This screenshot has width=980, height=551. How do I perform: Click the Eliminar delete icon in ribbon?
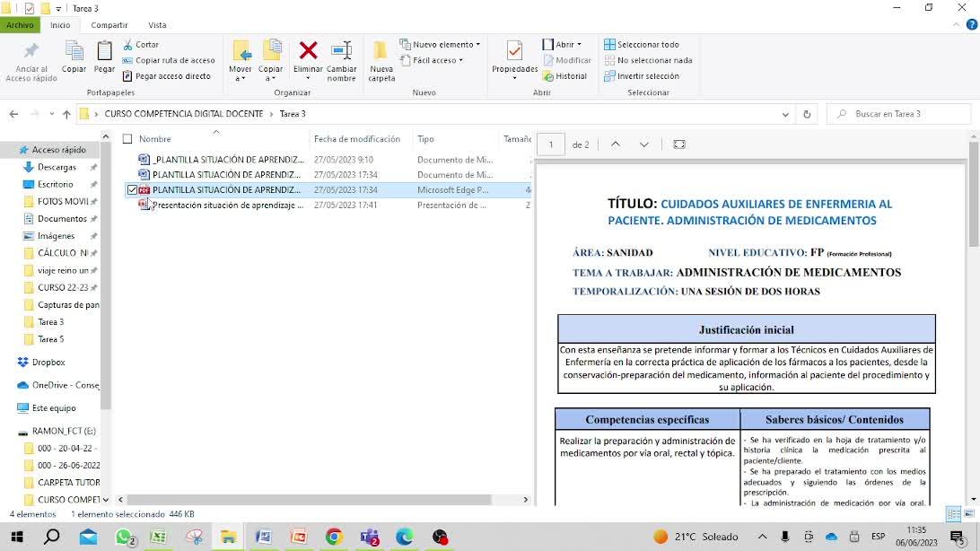308,51
